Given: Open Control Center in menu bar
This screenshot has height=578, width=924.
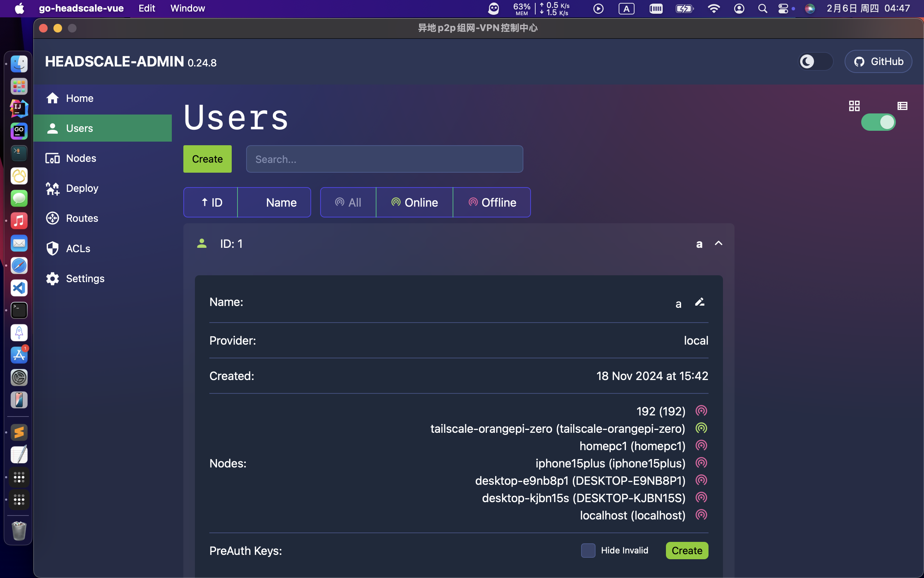Looking at the screenshot, I should [x=783, y=8].
